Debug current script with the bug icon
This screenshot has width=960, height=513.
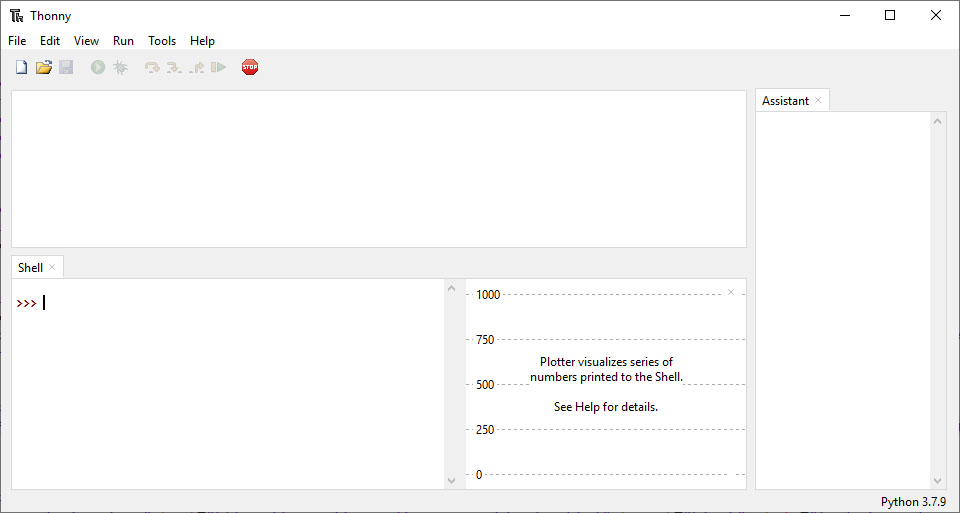(121, 67)
